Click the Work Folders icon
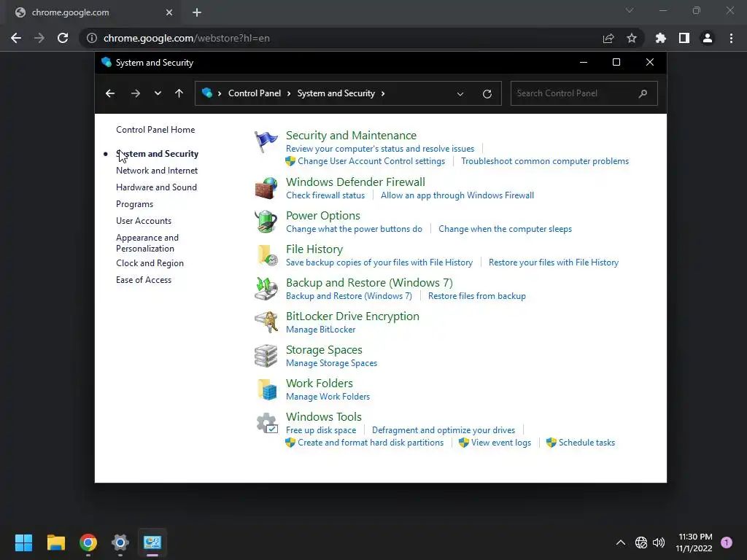 [266, 389]
